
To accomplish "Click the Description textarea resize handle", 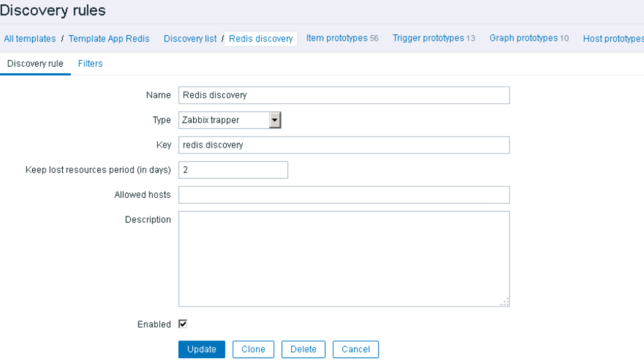I will point(505,302).
